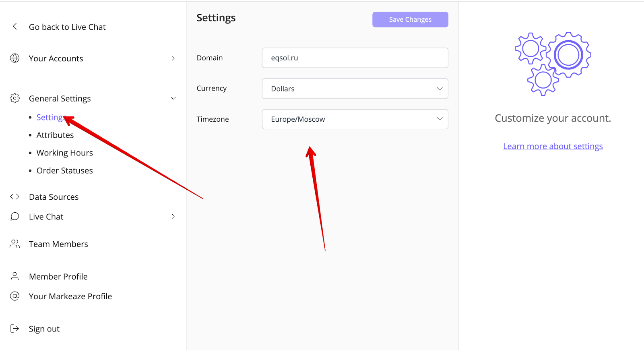Click the Live Chat speech bubble icon
The width and height of the screenshot is (644, 350).
tap(15, 217)
